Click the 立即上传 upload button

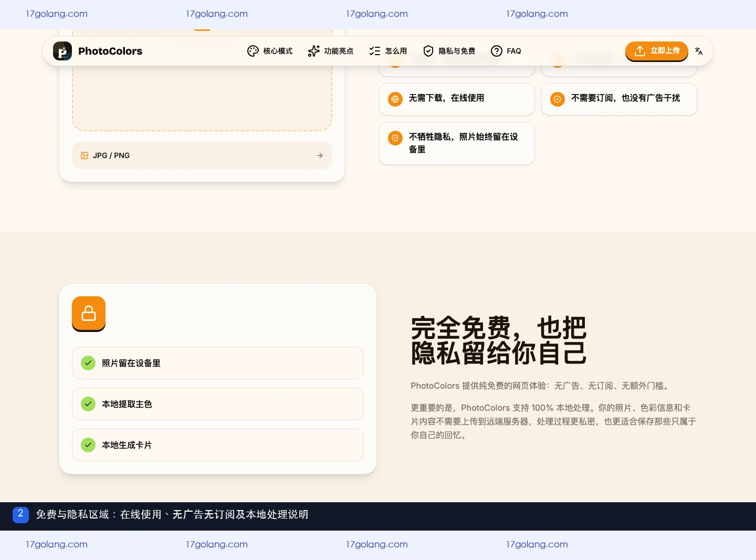point(657,51)
